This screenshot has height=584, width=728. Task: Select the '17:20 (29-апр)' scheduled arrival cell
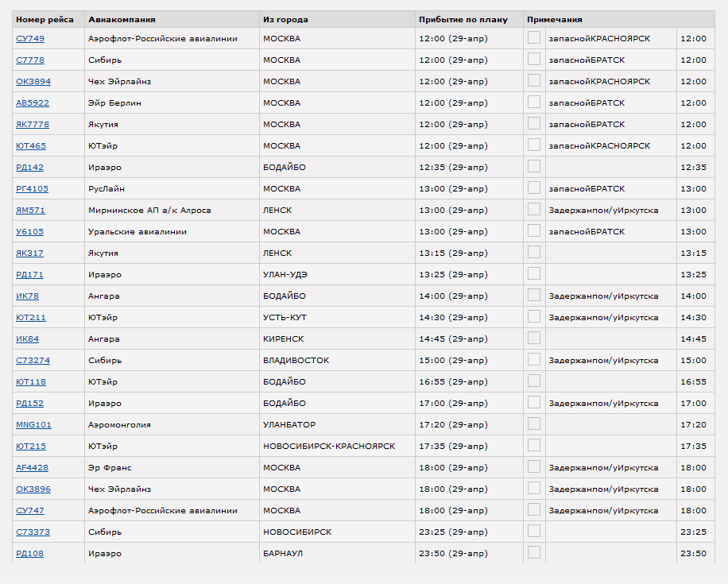pyautogui.click(x=469, y=425)
